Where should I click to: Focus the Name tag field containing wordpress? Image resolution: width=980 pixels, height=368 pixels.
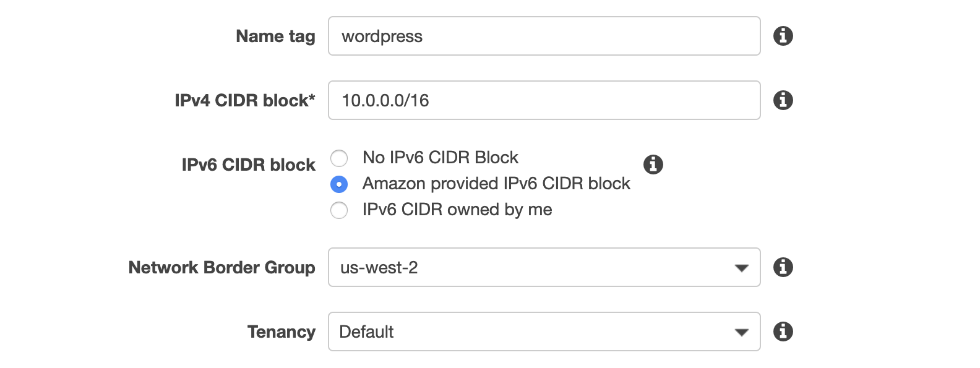544,36
